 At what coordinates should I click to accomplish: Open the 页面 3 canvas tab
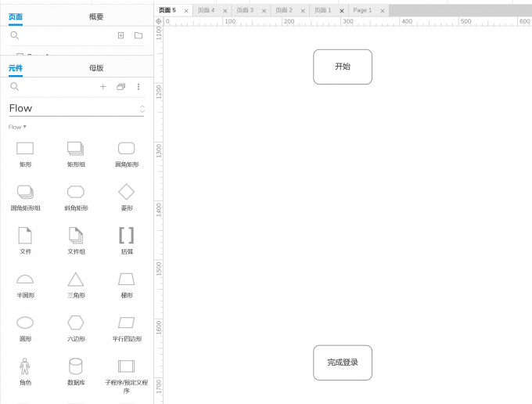click(x=245, y=10)
